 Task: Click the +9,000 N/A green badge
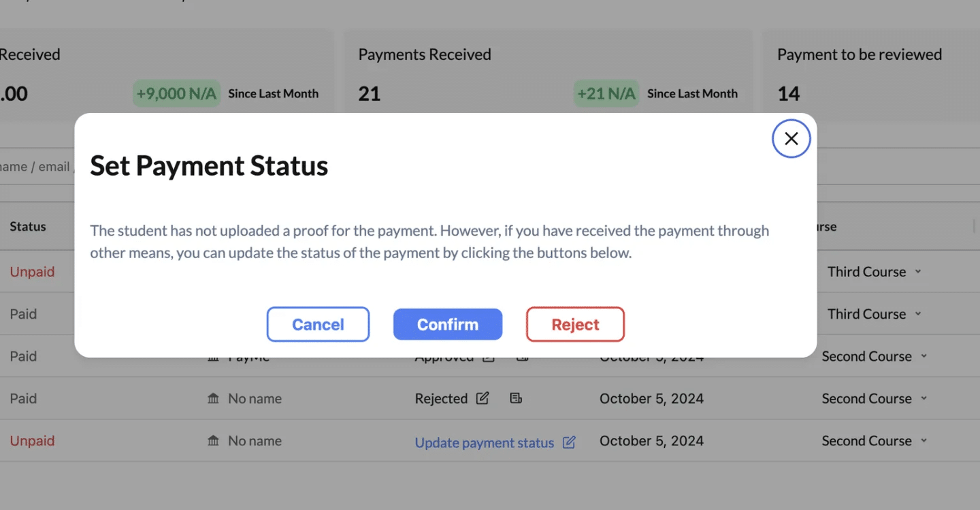177,93
